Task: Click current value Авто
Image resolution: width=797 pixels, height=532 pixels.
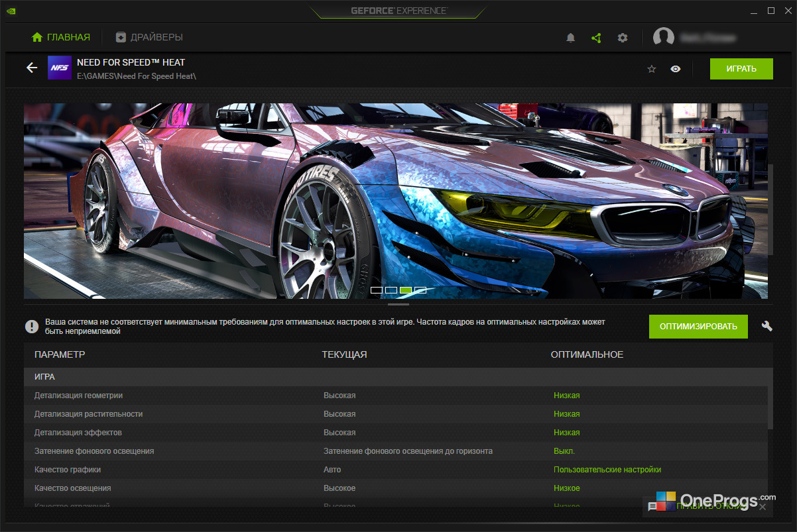Action: click(x=332, y=470)
